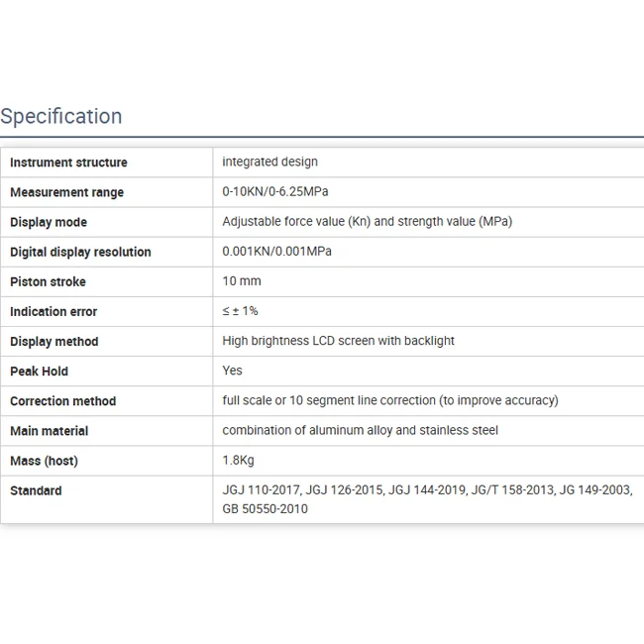
Task: Select the Indication error label
Action: point(54,311)
